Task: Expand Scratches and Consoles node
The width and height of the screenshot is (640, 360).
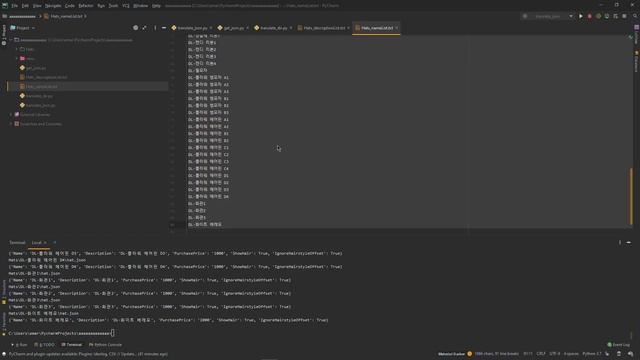Action: pos(11,124)
